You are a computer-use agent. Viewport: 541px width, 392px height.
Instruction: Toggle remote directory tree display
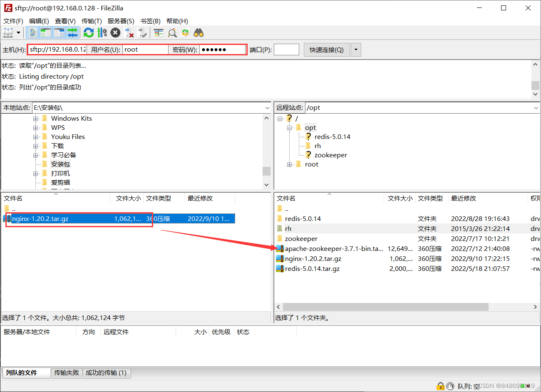coord(59,32)
